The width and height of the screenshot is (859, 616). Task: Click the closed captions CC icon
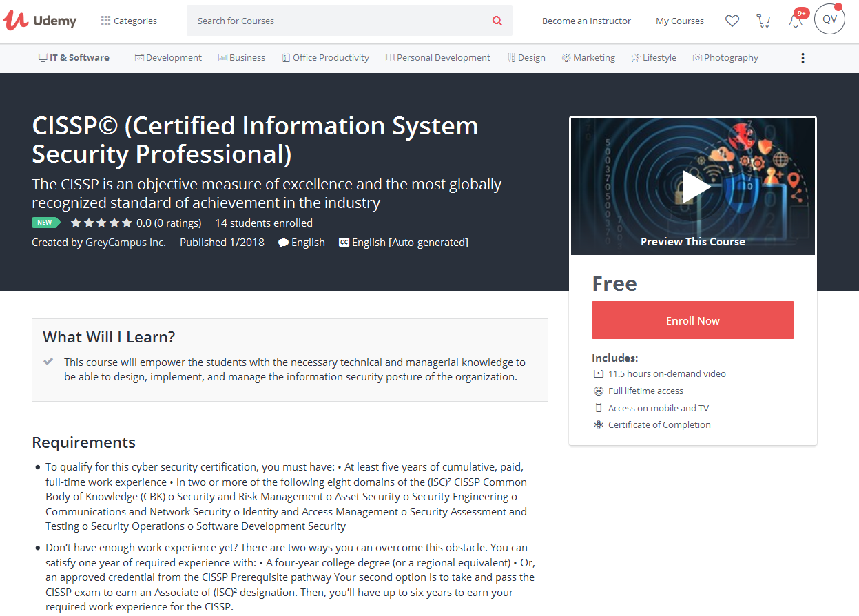344,243
